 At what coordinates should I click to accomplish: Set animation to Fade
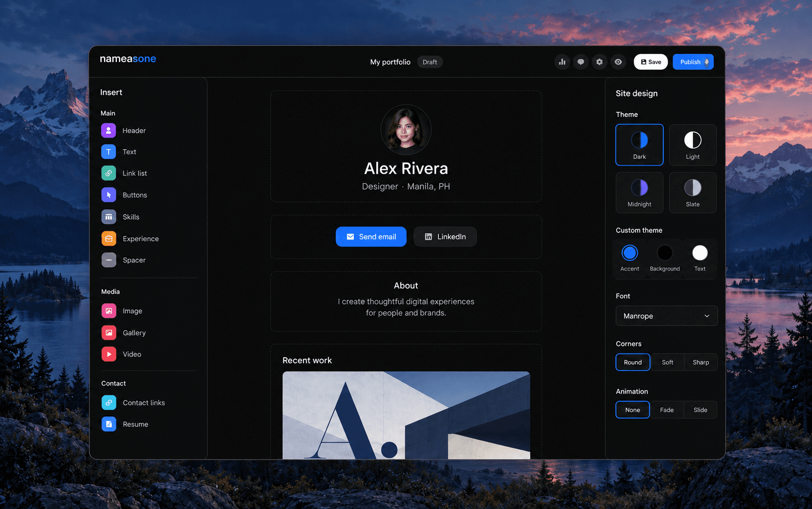[666, 410]
